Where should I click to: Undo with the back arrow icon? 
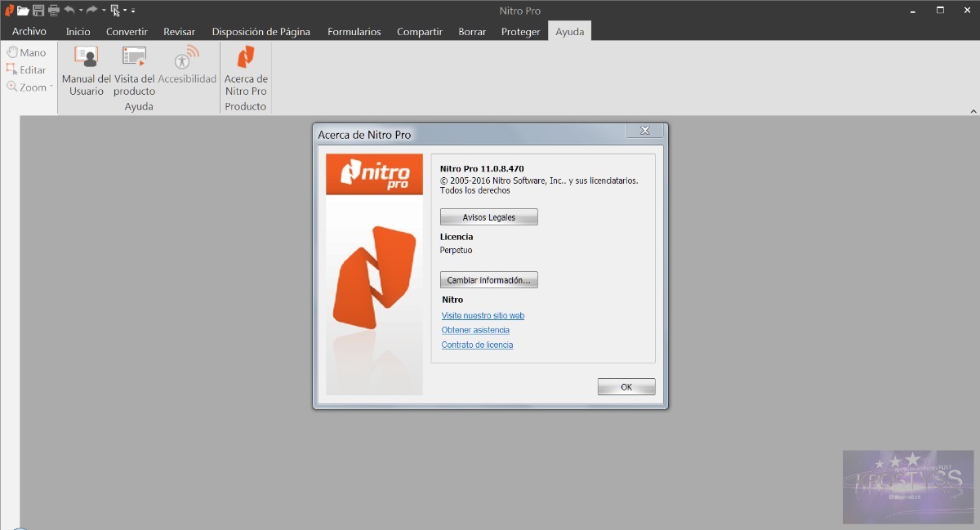(x=69, y=10)
